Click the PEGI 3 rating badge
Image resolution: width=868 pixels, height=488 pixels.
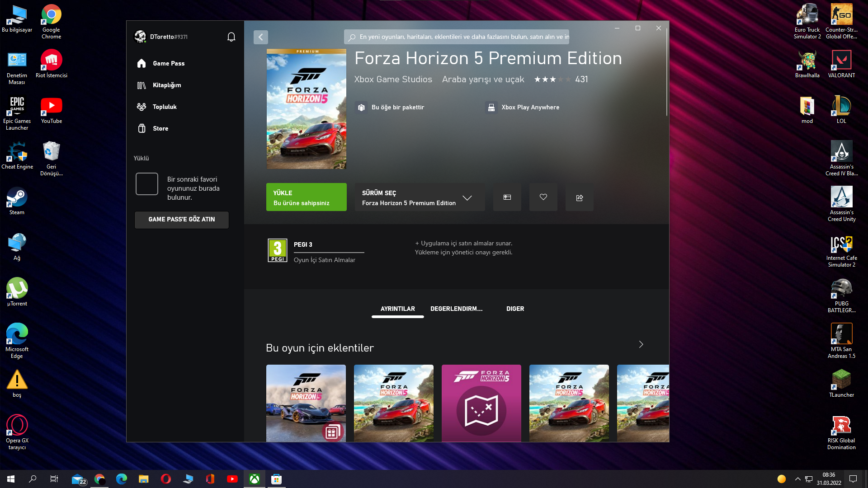point(278,250)
